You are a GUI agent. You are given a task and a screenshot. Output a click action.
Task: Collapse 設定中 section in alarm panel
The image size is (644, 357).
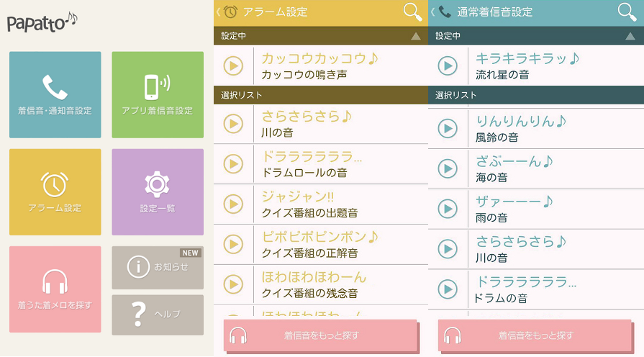415,35
